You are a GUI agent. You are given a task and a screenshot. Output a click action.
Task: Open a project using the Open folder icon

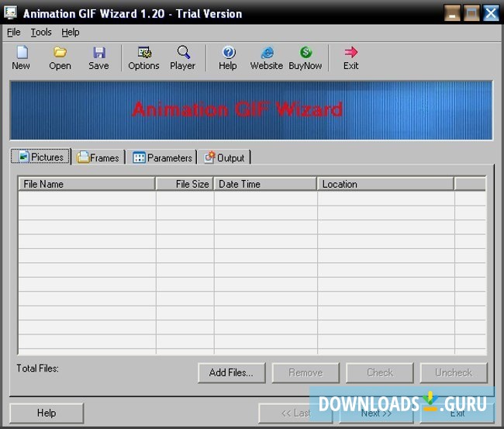(60, 58)
